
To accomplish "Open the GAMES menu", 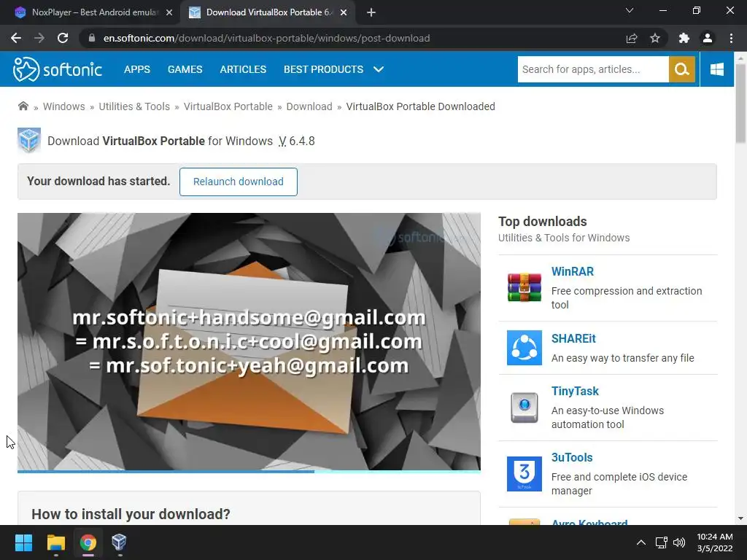I will coord(185,69).
